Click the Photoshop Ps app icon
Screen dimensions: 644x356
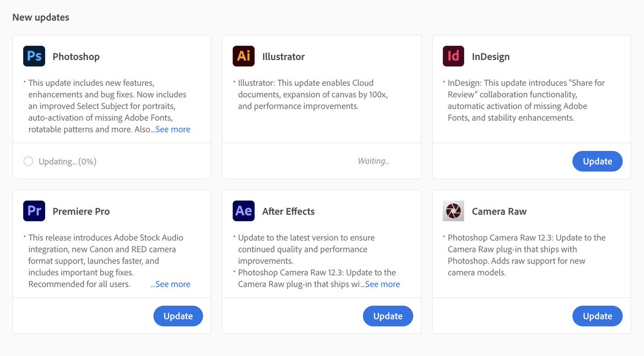pyautogui.click(x=34, y=56)
